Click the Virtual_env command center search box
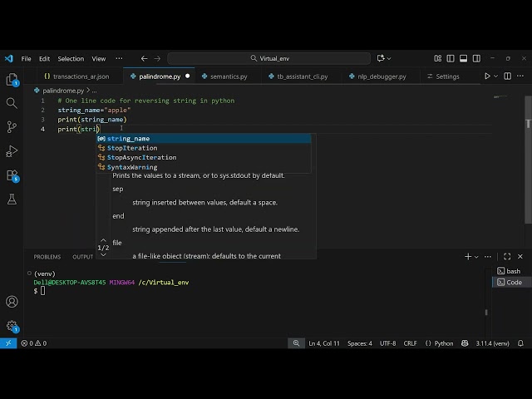This screenshot has height=399, width=532. click(269, 58)
